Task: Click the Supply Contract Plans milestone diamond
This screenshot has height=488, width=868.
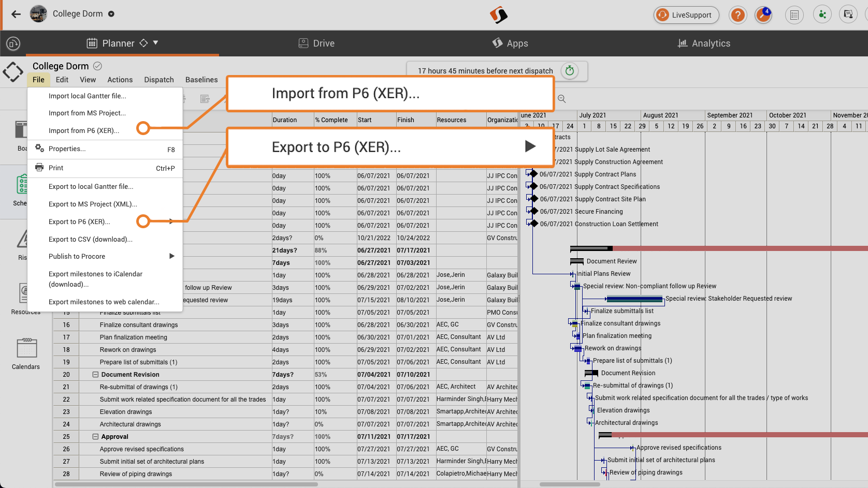Action: [533, 174]
